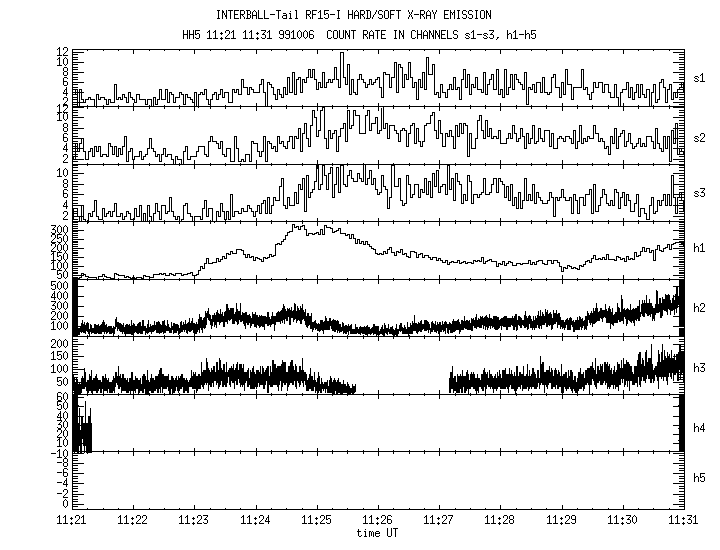This screenshot has width=720, height=550.
Task: Click the 500 value on the h2 axis
Action: [x=60, y=286]
